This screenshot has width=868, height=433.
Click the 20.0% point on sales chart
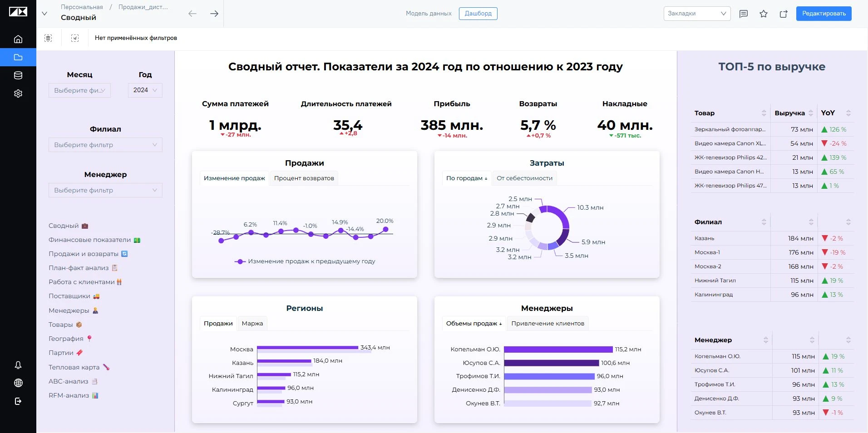[385, 229]
